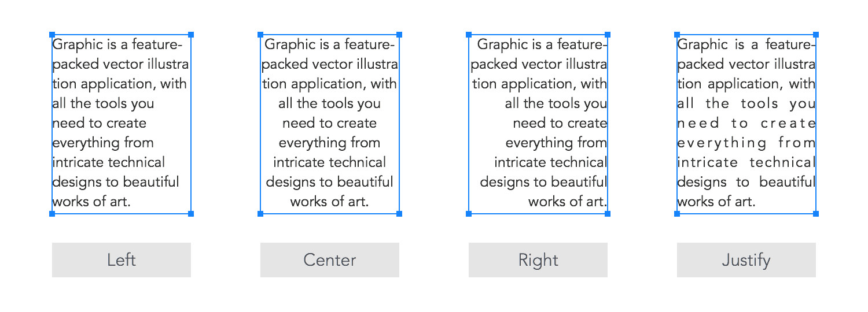Screen dimensions: 868x312
Task: Click the Right alignment label button
Action: (538, 260)
